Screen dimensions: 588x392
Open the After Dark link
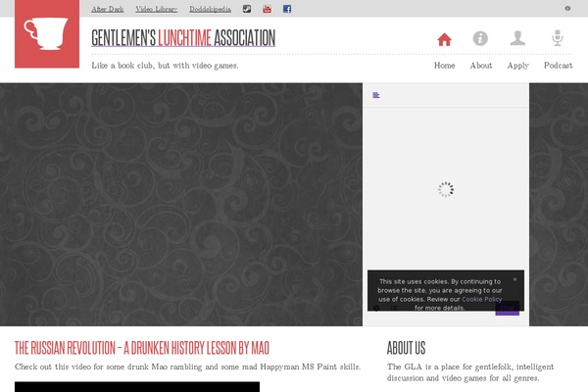coord(108,9)
